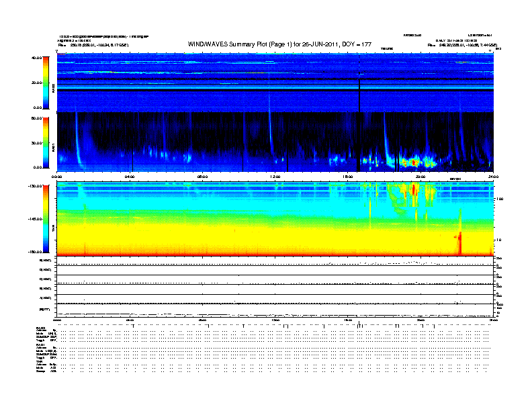Image resolution: width=532 pixels, height=411 pixels.
Task: Click the TNR header in status table
Action: pos(39,361)
